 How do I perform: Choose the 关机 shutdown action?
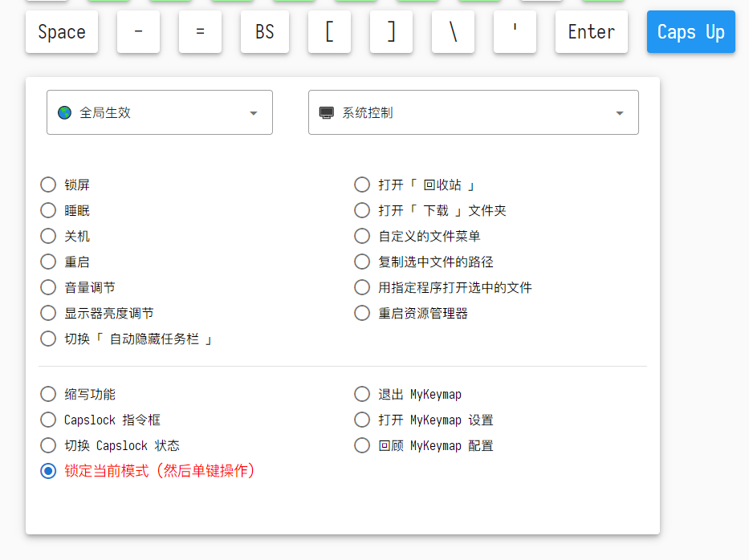point(48,236)
